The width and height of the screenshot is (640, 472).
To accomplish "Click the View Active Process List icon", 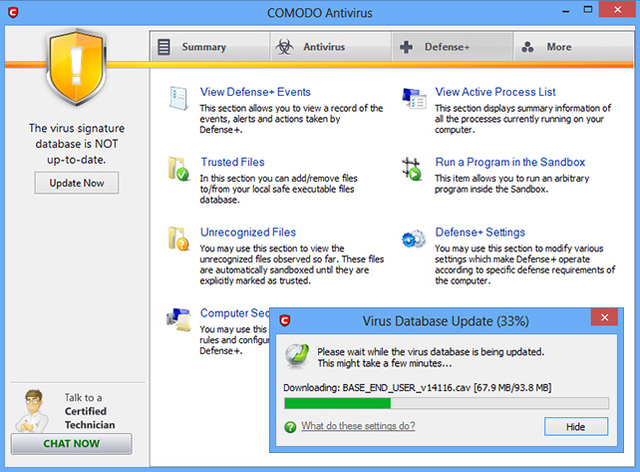I will (x=414, y=98).
